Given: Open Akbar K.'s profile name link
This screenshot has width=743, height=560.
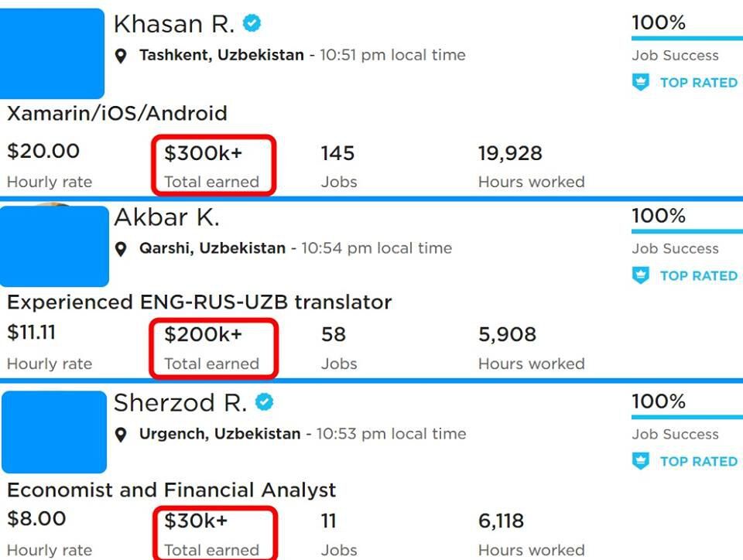Looking at the screenshot, I should point(167,217).
